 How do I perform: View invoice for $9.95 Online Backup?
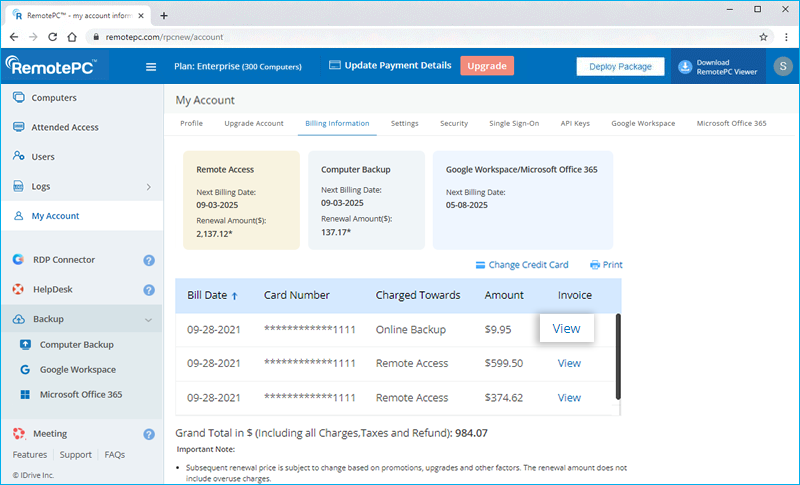pyautogui.click(x=566, y=329)
